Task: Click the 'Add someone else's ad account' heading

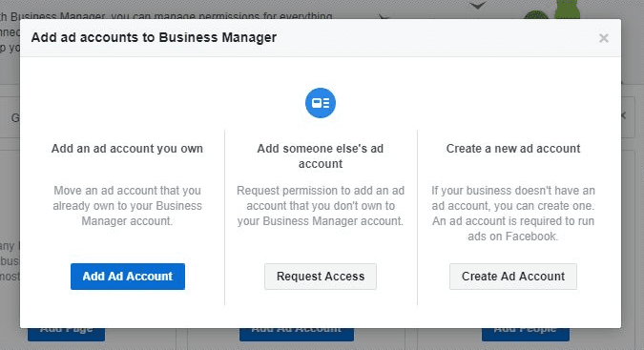Action: [321, 155]
